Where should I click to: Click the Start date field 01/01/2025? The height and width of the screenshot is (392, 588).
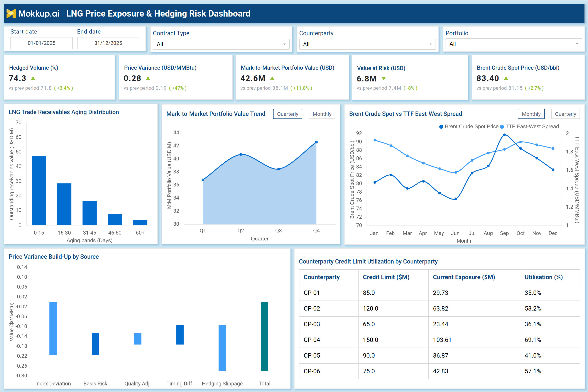point(42,43)
